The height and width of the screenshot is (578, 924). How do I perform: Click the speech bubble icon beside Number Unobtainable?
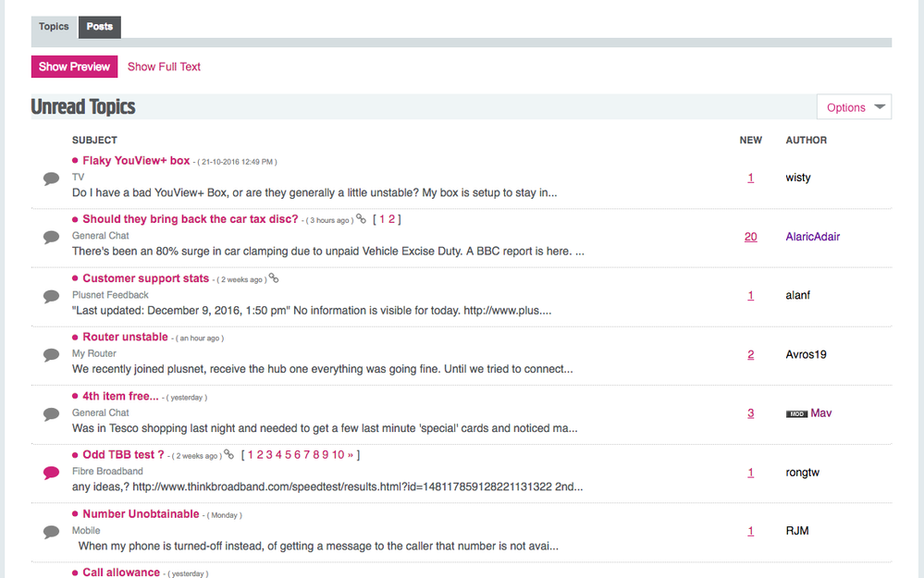pyautogui.click(x=51, y=531)
